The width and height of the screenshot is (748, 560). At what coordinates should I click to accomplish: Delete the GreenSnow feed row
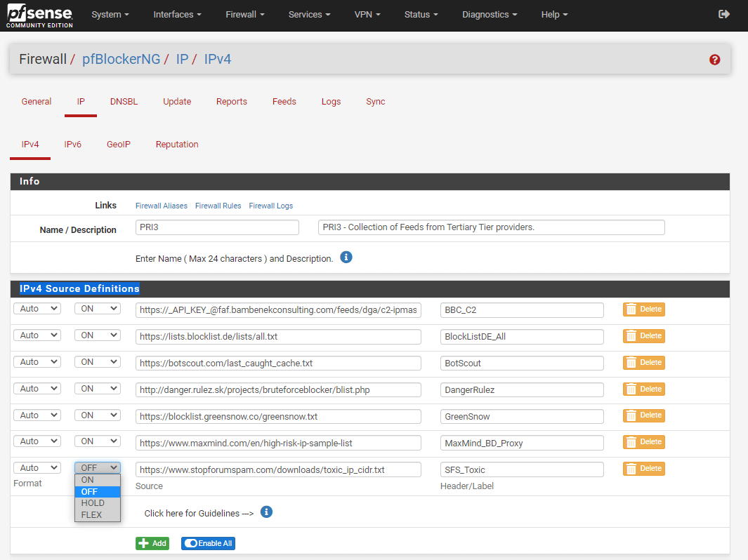[x=643, y=415]
